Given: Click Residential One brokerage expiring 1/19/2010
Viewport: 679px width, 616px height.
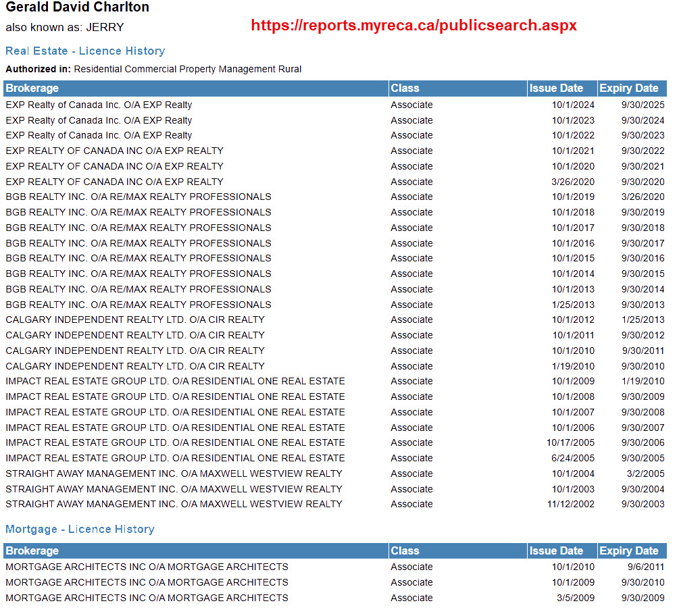Looking at the screenshot, I should [176, 382].
